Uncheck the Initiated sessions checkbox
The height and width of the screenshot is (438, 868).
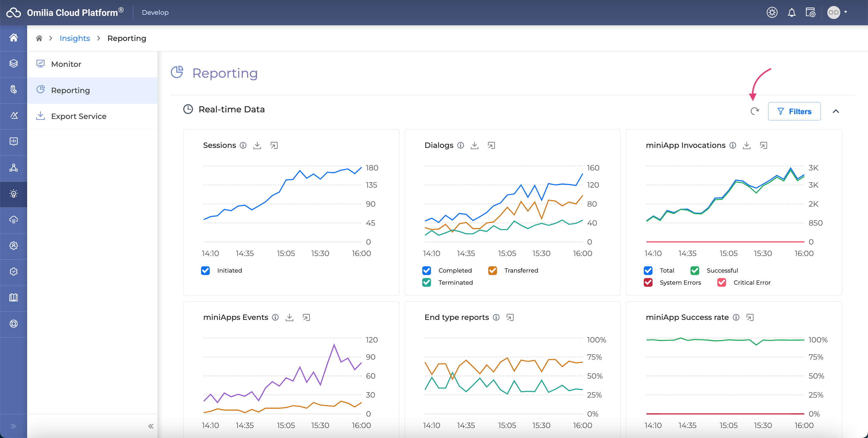(x=205, y=271)
